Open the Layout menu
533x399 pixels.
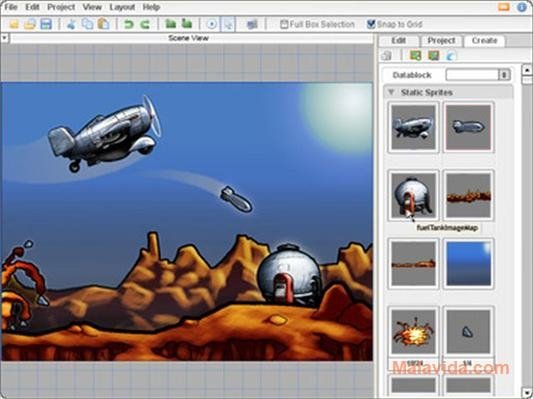pyautogui.click(x=122, y=7)
